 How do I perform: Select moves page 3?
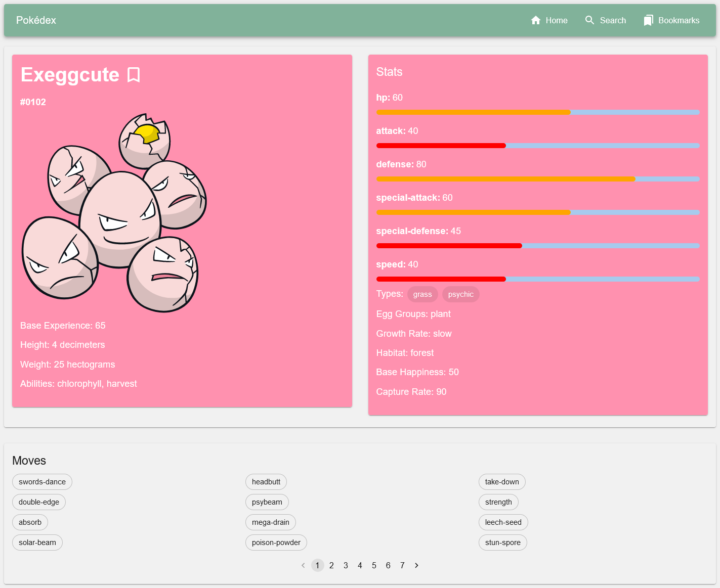click(346, 565)
